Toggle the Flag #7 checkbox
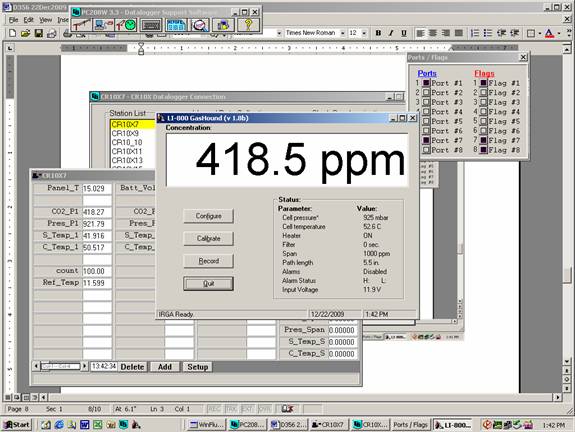 pos(484,140)
